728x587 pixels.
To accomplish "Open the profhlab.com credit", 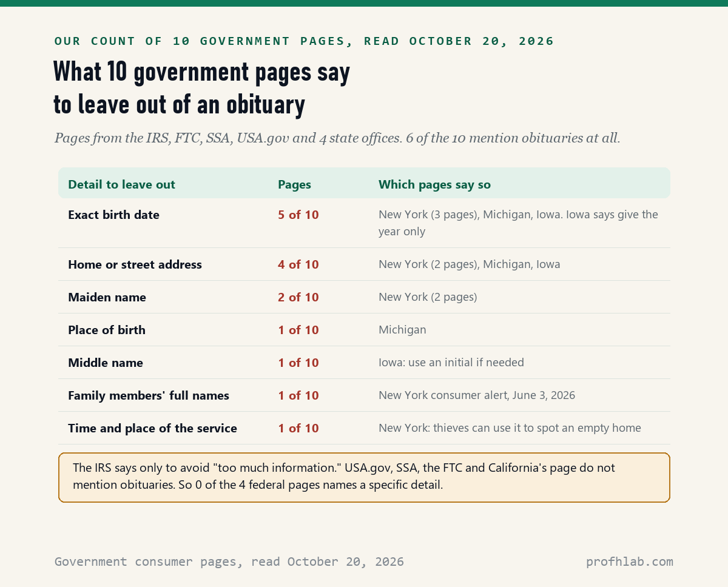I will 630,562.
